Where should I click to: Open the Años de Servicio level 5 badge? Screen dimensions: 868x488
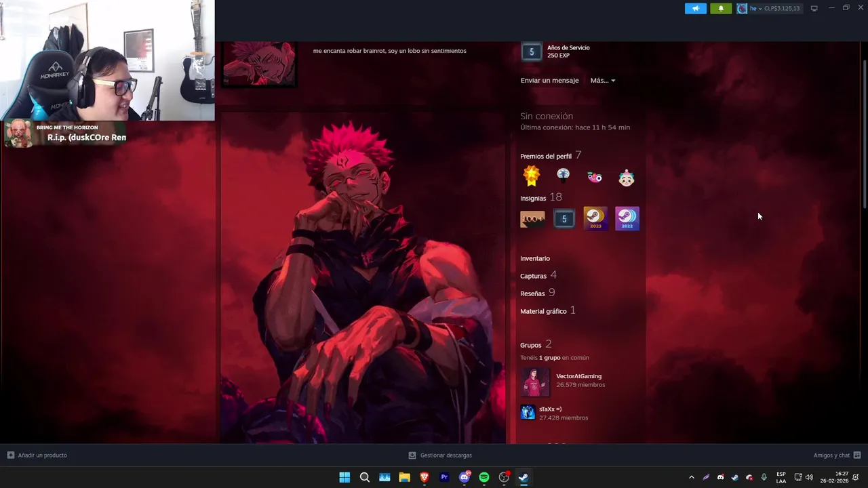pos(532,52)
